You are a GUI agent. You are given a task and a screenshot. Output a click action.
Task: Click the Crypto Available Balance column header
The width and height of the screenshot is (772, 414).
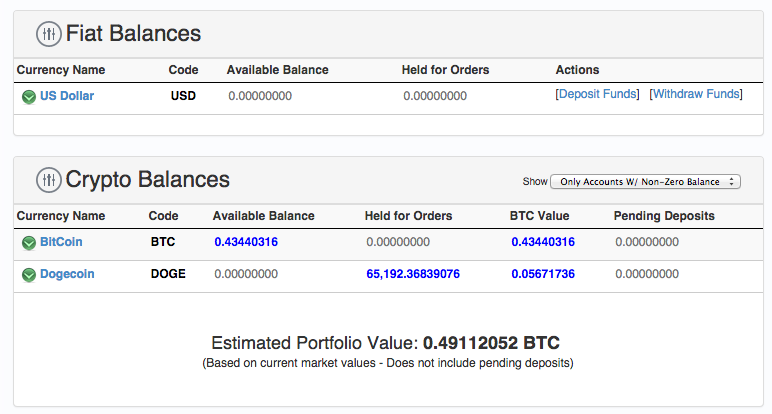click(x=263, y=216)
